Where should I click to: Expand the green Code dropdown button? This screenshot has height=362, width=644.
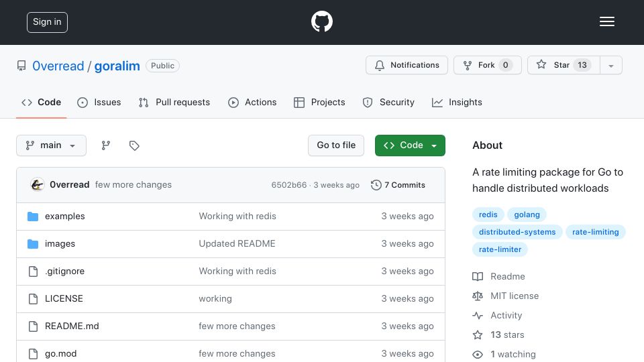pyautogui.click(x=410, y=145)
